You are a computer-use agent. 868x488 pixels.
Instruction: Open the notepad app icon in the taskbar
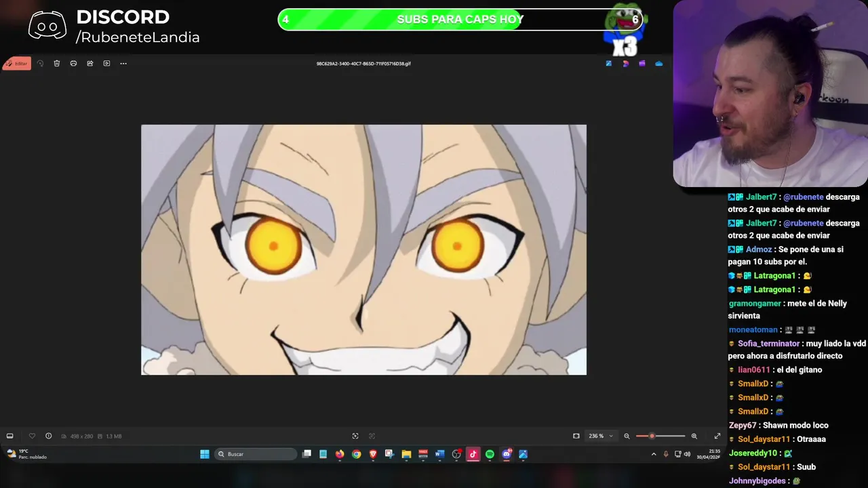coord(323,454)
